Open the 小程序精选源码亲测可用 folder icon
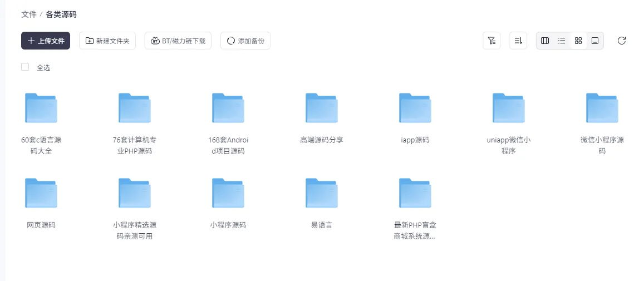The width and height of the screenshot is (644, 281). coord(135,193)
